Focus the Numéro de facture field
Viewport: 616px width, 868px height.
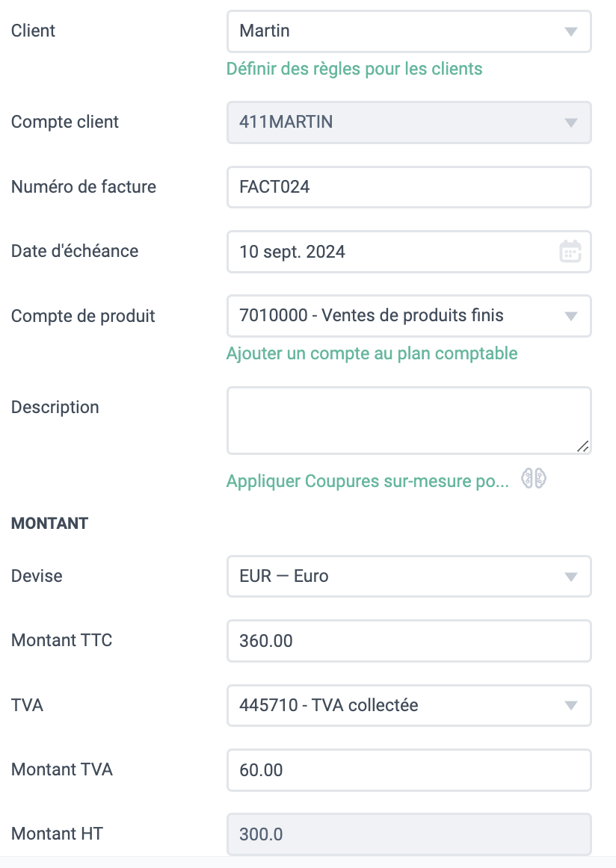point(409,187)
